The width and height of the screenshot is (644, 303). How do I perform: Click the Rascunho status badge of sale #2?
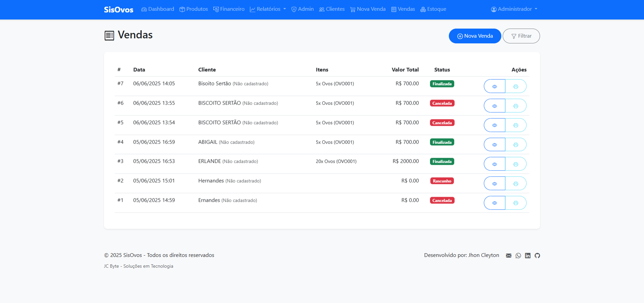(x=442, y=181)
